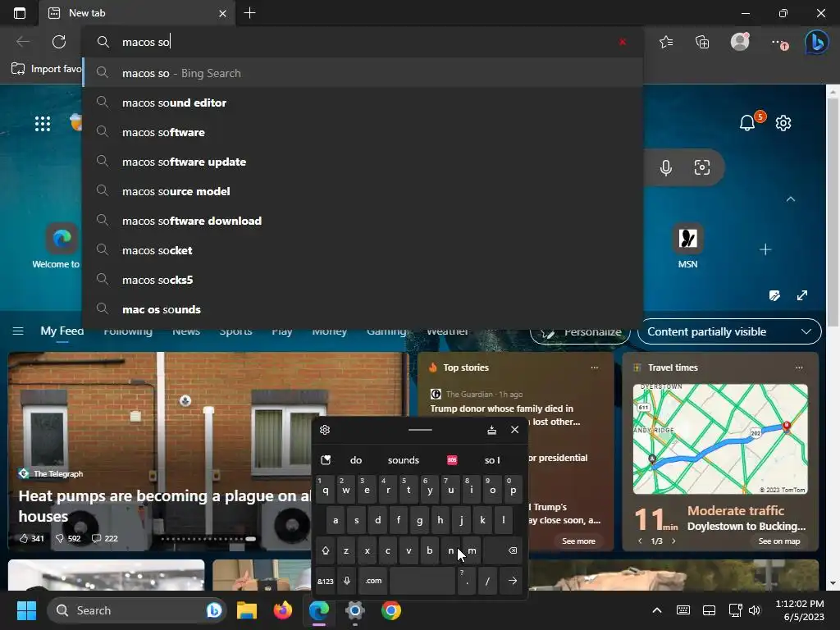Pick suggestion 'macos software download'
840x630 pixels.
pos(363,220)
